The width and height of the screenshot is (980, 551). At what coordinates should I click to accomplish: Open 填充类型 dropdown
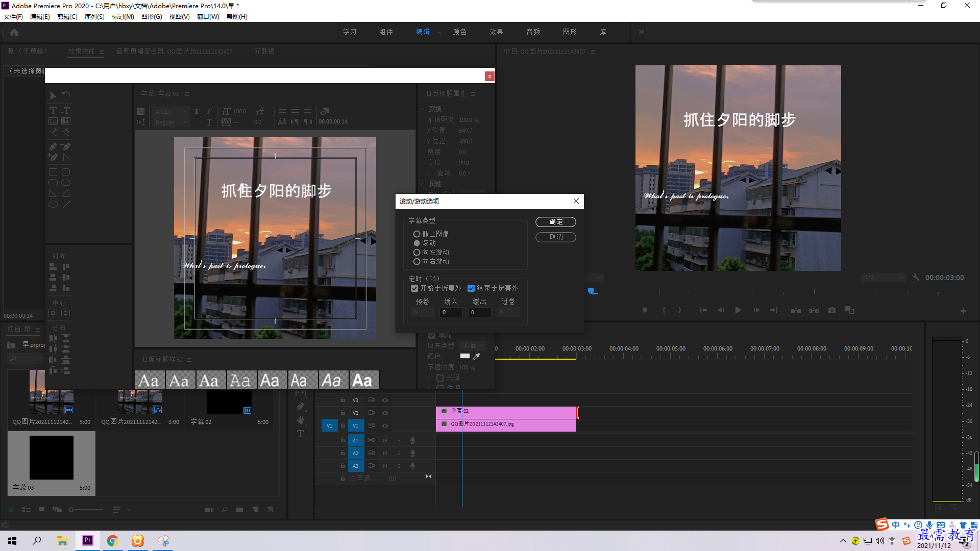pos(473,345)
